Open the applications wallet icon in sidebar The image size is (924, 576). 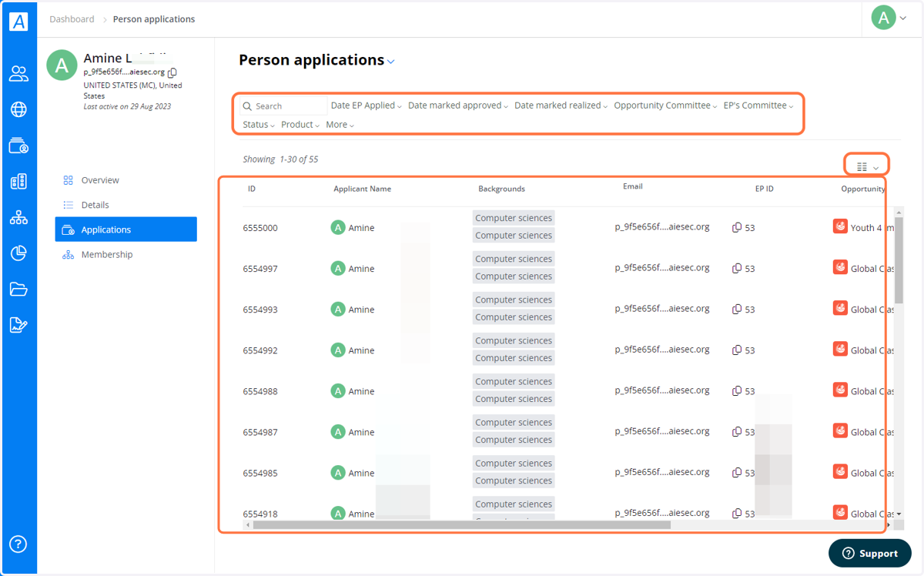[x=18, y=146]
